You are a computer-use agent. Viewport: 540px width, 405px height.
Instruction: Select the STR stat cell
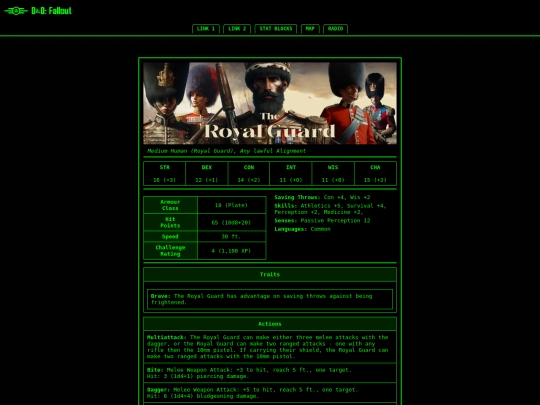pyautogui.click(x=165, y=174)
